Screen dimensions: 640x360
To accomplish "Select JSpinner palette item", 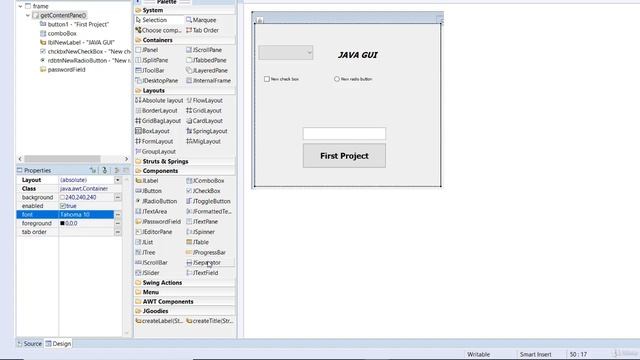I will 200,232.
